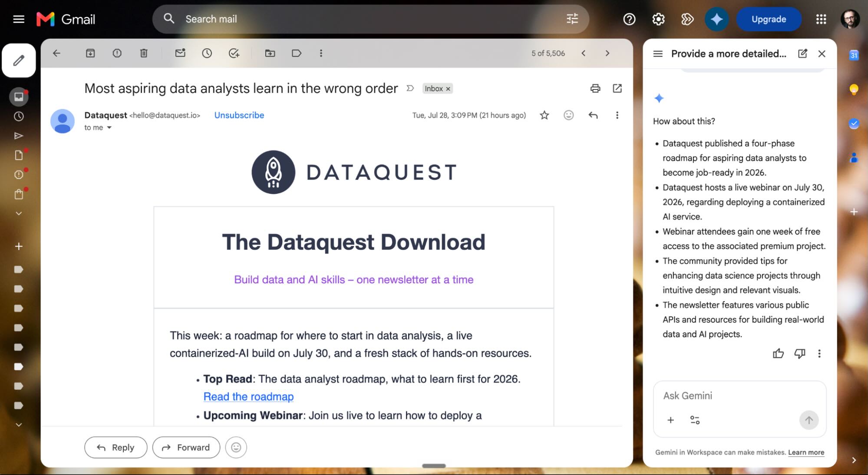
Task: Open Google Calendar side panel icon
Action: click(854, 55)
